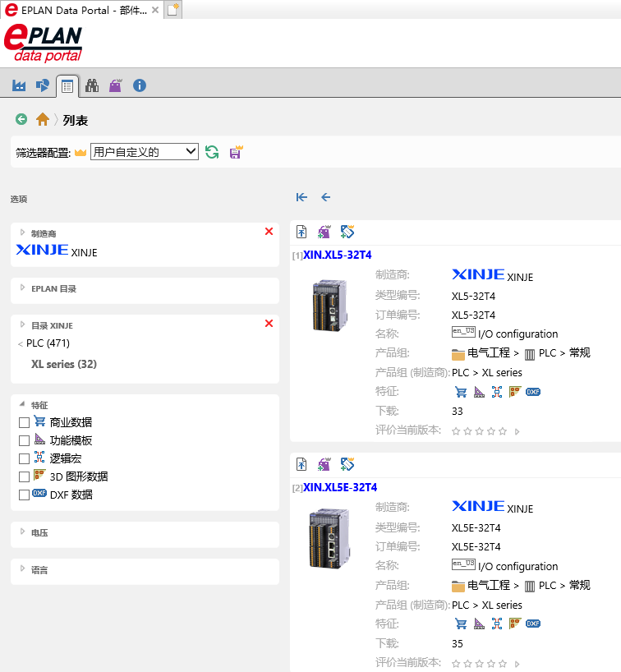Image resolution: width=621 pixels, height=672 pixels.
Task: Expand the 目录 XINJE section
Action: (23, 324)
